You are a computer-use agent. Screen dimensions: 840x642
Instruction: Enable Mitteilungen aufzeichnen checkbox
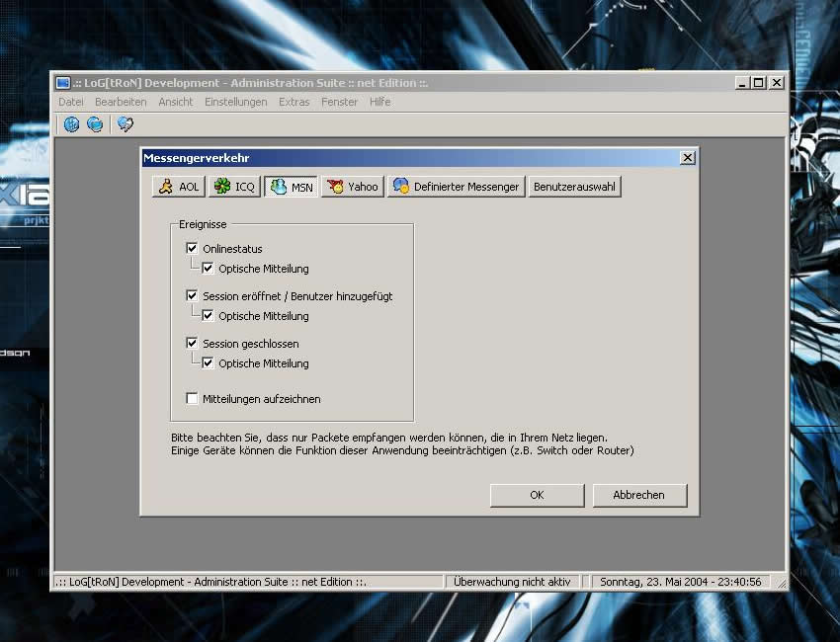tap(193, 399)
